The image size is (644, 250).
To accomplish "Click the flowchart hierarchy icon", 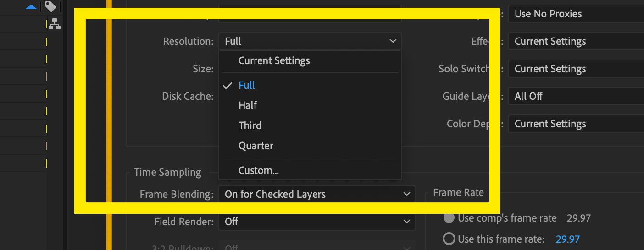I will click(55, 24).
